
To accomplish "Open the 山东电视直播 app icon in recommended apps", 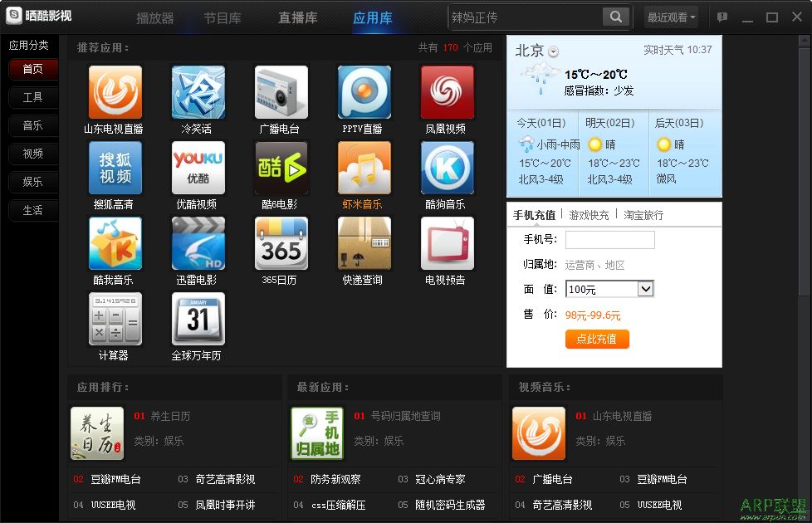I will coord(115,92).
